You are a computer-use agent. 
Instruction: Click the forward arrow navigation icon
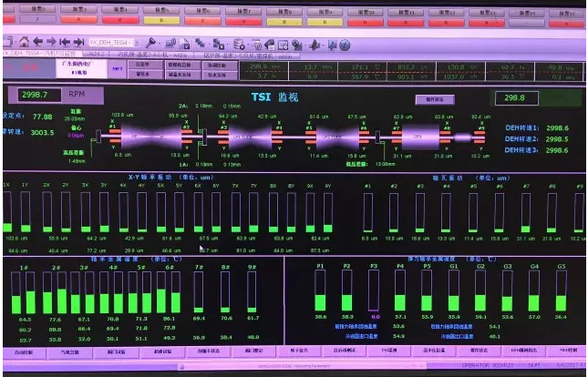pos(50,42)
